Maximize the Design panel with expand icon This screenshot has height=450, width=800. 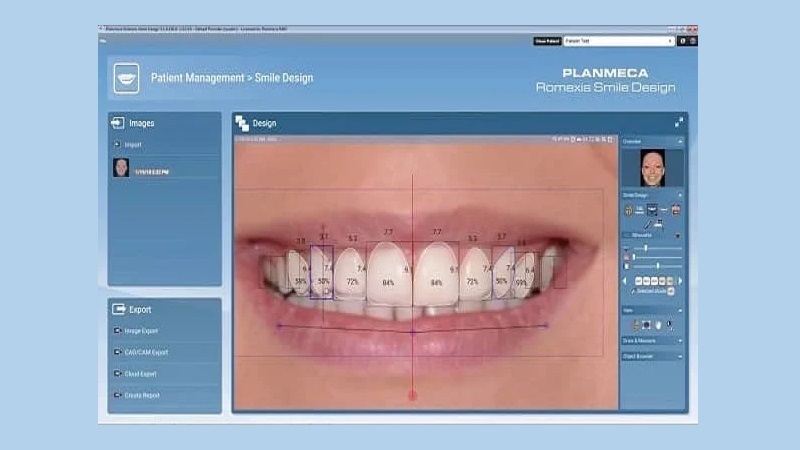coord(678,122)
